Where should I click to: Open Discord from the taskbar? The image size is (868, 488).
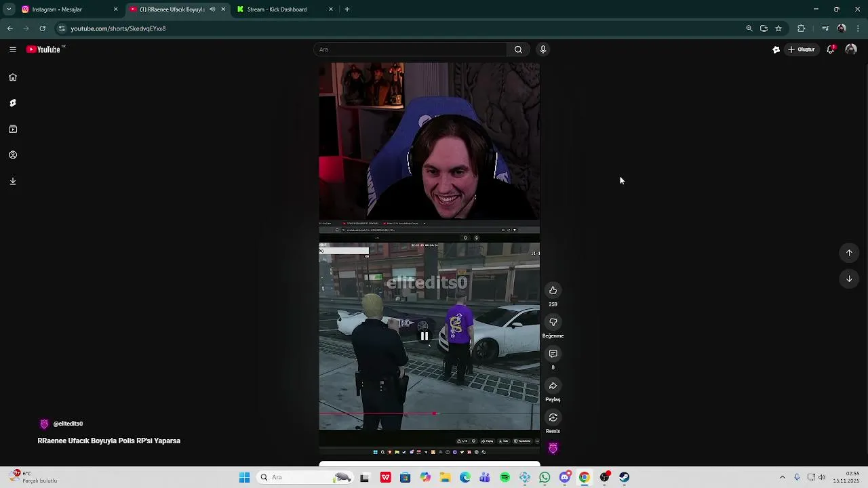pyautogui.click(x=565, y=477)
